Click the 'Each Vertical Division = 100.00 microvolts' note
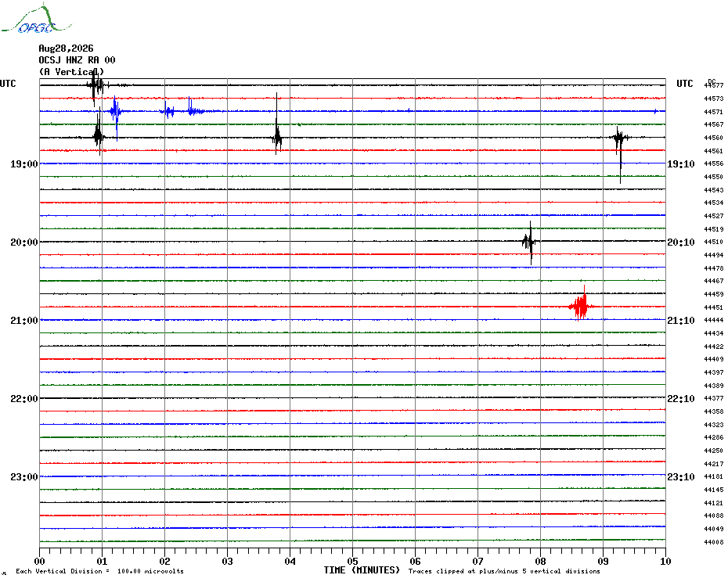The width and height of the screenshot is (728, 582). pos(100,571)
